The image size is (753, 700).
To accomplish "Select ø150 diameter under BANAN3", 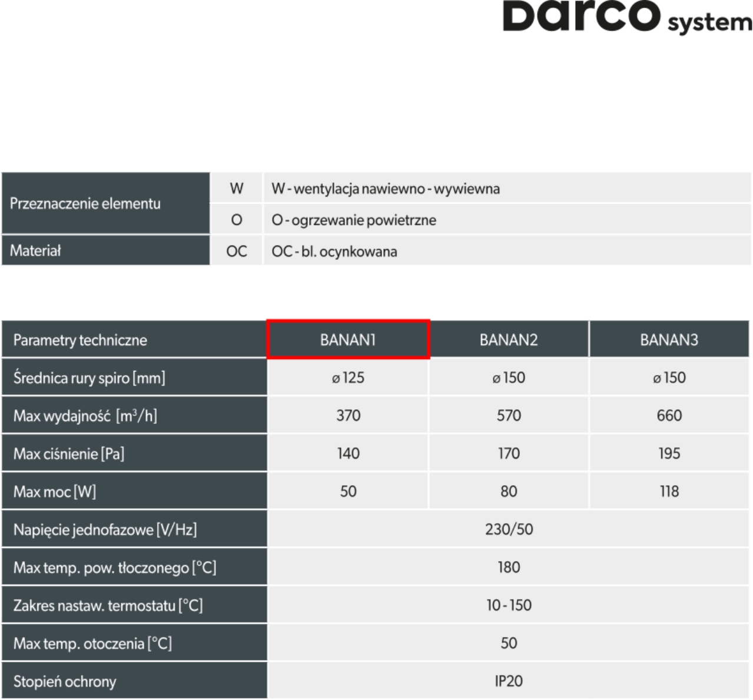I will (669, 377).
